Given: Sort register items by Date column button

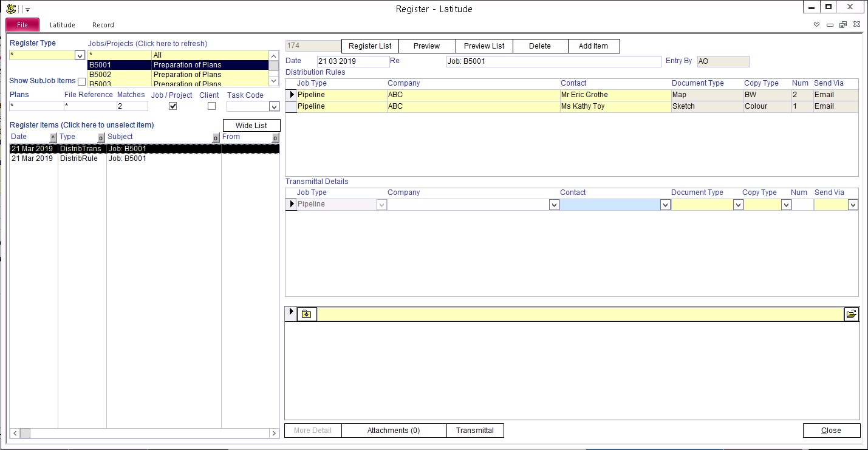Looking at the screenshot, I should pos(53,138).
